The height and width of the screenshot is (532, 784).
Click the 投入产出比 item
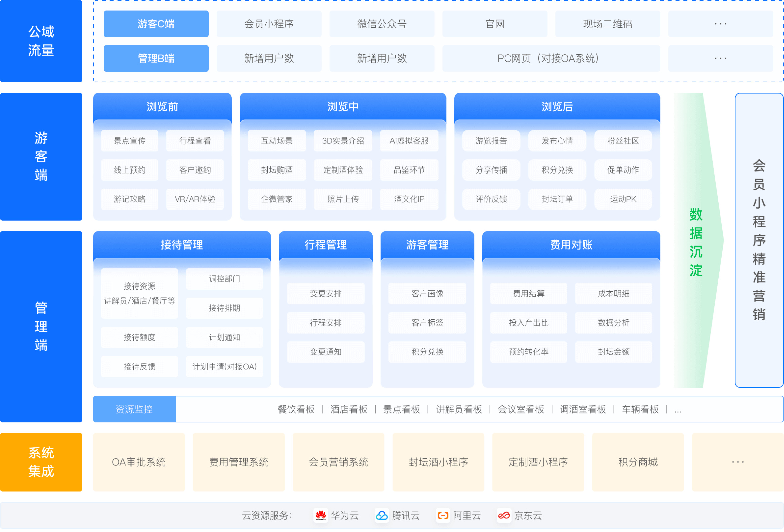click(x=528, y=323)
